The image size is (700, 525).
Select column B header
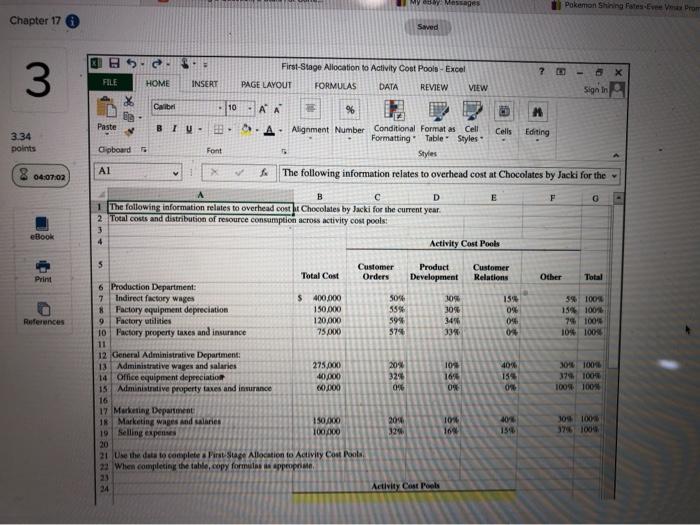pos(320,196)
